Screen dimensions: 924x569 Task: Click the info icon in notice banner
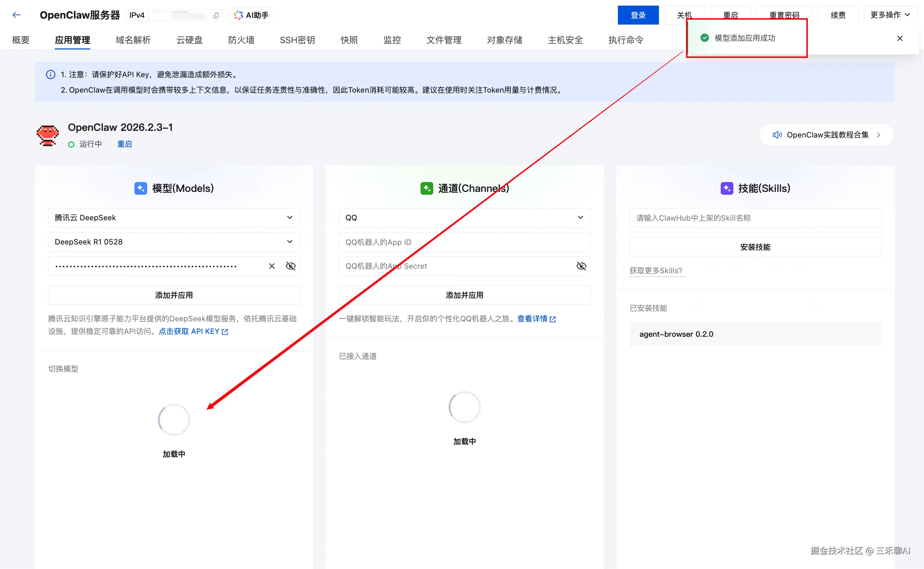[x=51, y=74]
